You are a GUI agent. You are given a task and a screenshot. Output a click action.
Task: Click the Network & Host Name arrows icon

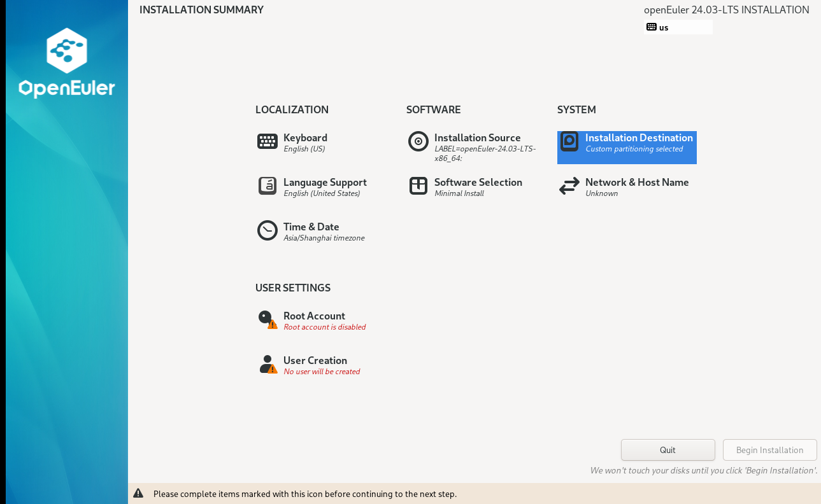click(569, 186)
